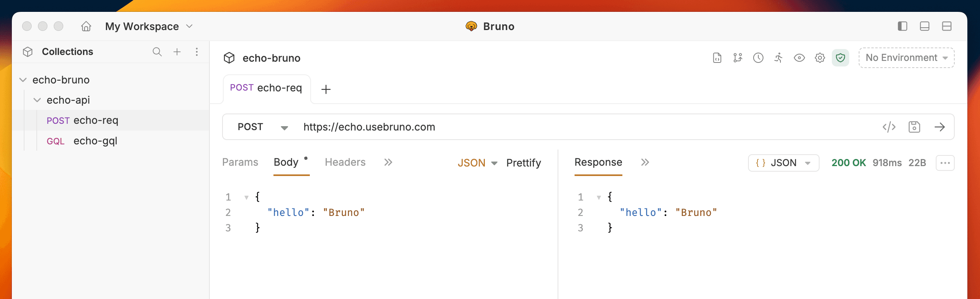Viewport: 980px width, 299px height.
Task: Add a new collection with plus icon
Action: point(177,52)
